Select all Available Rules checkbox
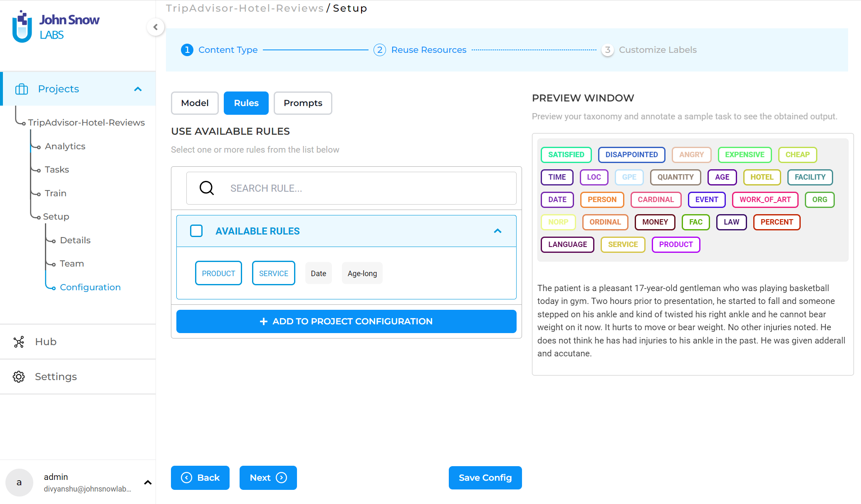861x504 pixels. click(196, 231)
